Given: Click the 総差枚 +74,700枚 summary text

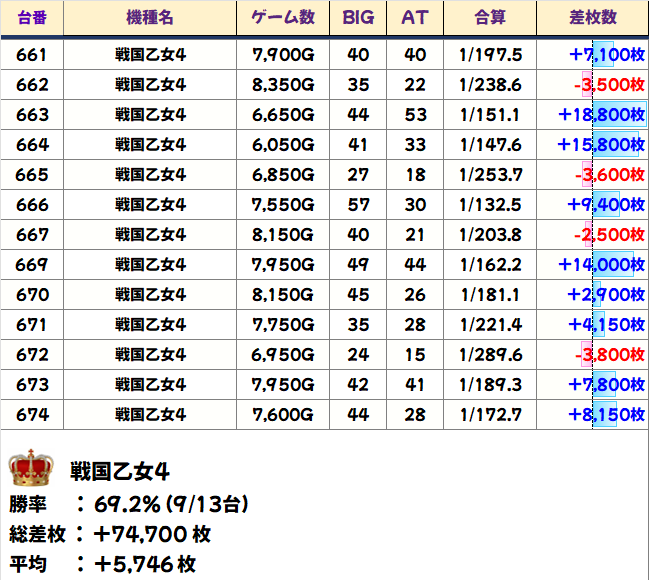Looking at the screenshot, I should point(110,534).
